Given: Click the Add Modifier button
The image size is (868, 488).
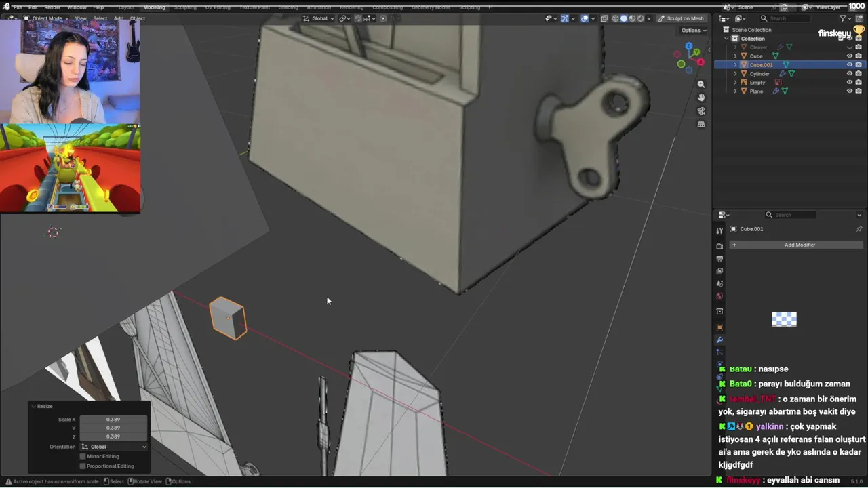Looking at the screenshot, I should point(796,245).
